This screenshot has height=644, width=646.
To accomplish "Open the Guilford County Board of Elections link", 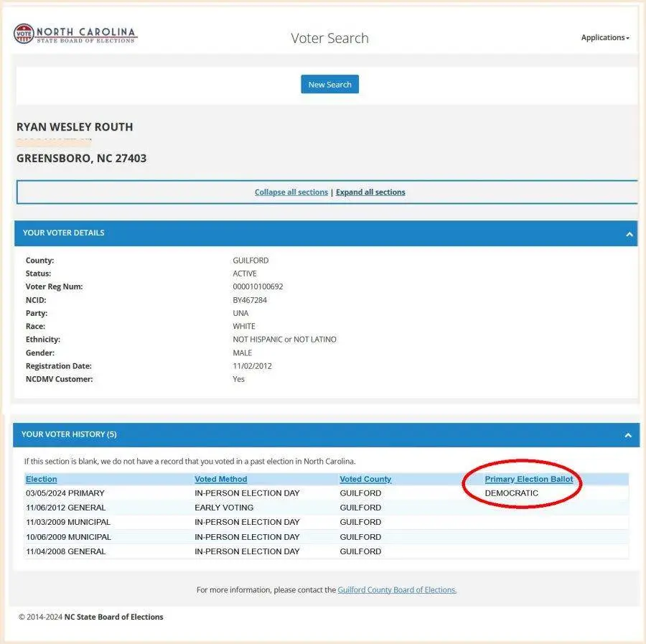I will (x=397, y=590).
